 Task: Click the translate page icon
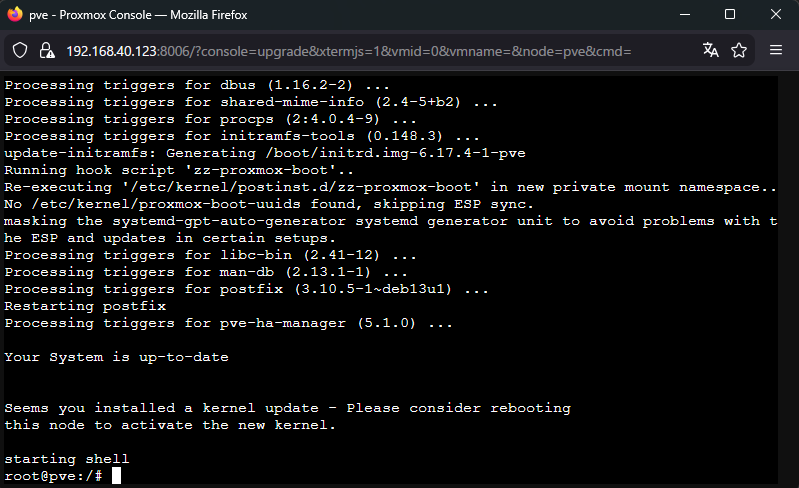(711, 50)
